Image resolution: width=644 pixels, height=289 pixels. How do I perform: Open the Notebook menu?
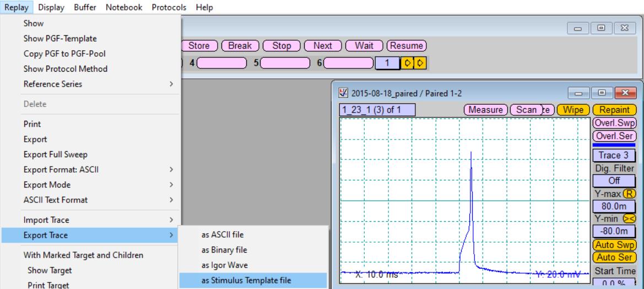124,7
